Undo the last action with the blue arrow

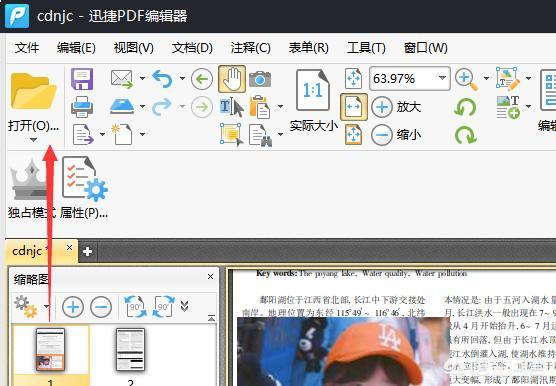click(x=162, y=79)
